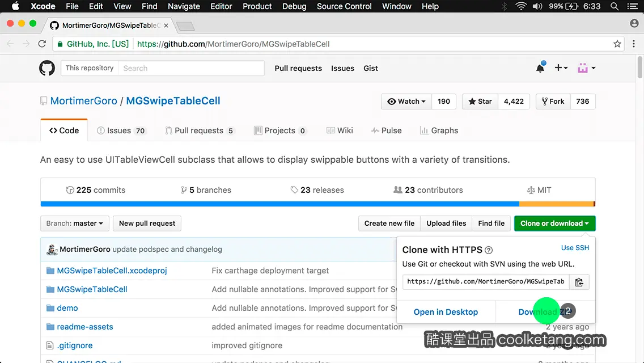Viewport: 644px width, 363px height.
Task: Click the clone URL text field
Action: click(485, 281)
